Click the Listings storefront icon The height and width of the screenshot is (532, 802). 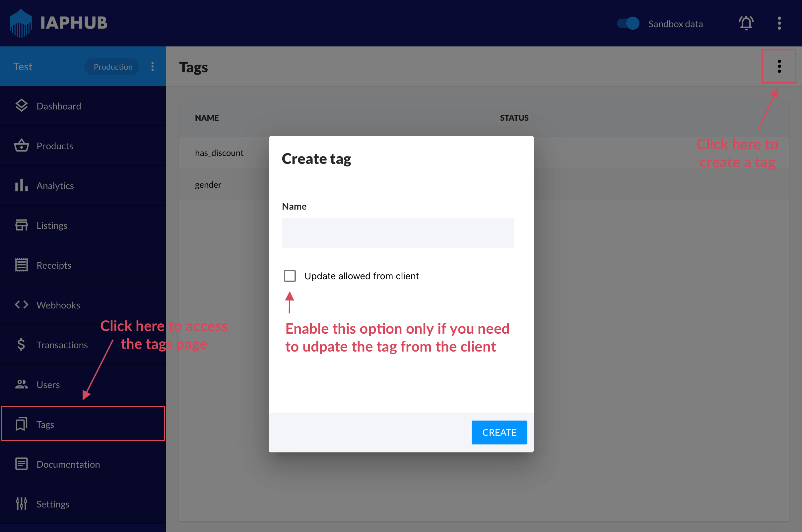tap(21, 225)
